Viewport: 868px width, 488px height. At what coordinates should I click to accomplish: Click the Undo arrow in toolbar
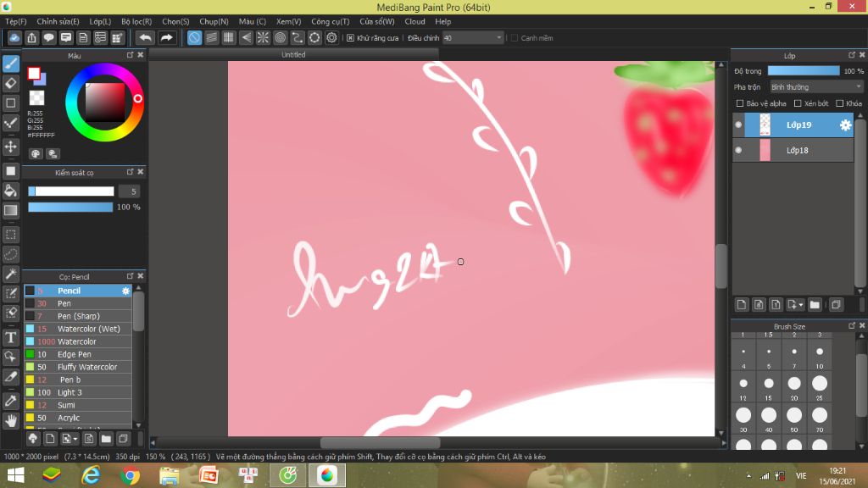145,37
